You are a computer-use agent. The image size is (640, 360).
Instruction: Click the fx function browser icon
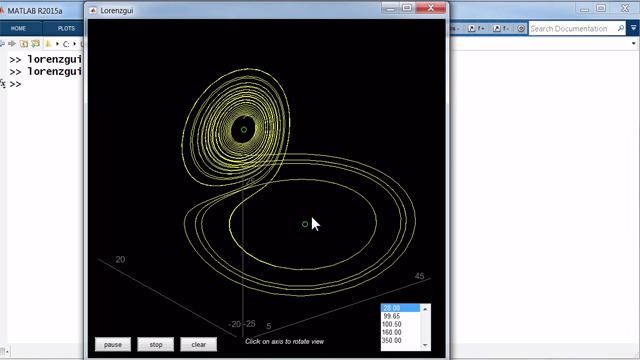point(3,84)
